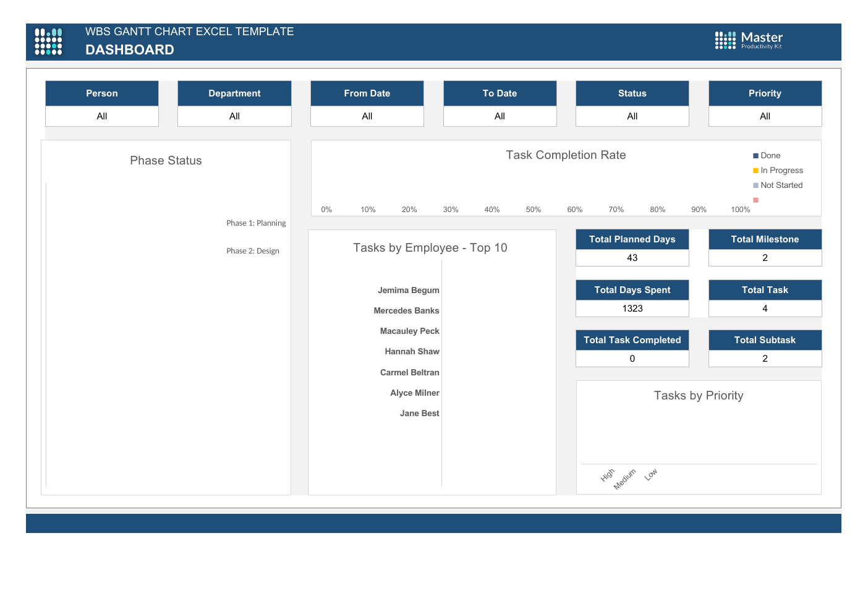Screen dimensions: 868x614
Task: Select the Task Completion Rate chart title
Action: [566, 155]
